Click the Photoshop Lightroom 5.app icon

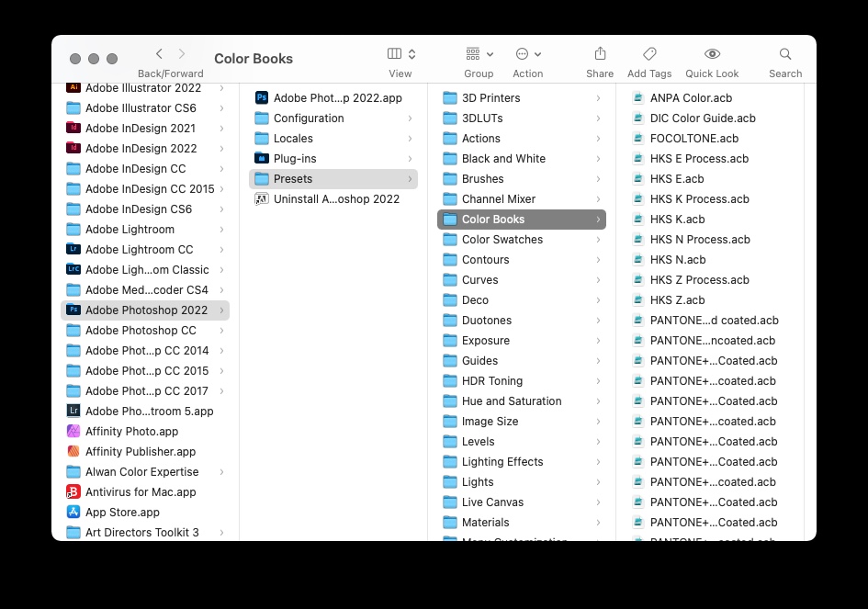(73, 411)
